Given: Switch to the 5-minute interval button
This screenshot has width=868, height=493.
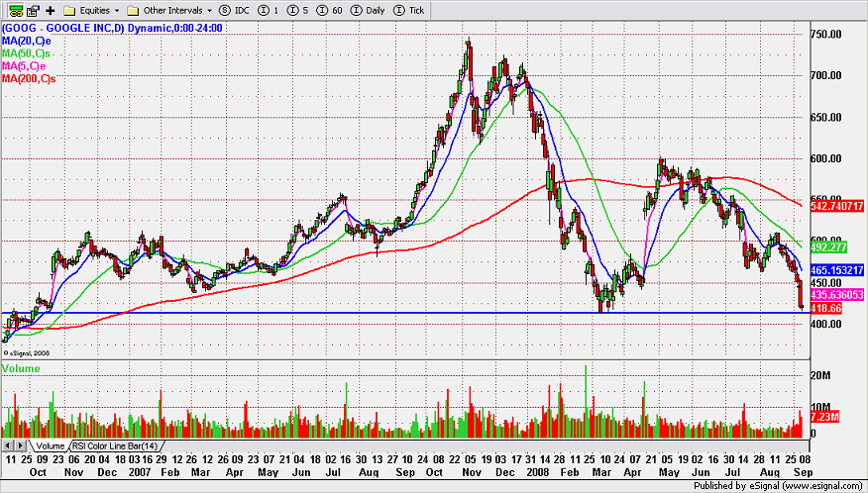Looking at the screenshot, I should pyautogui.click(x=298, y=11).
